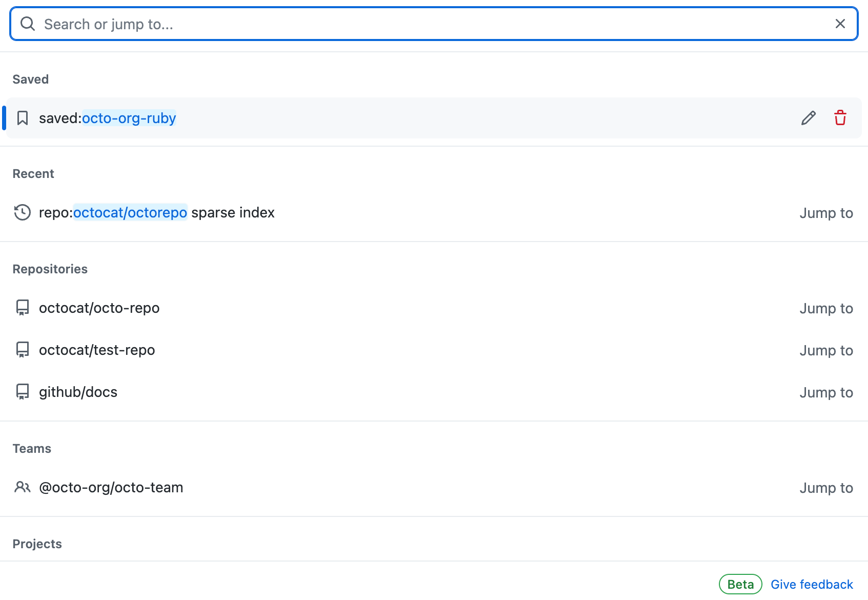Jump to octocat/octo-repo repository

[826, 308]
